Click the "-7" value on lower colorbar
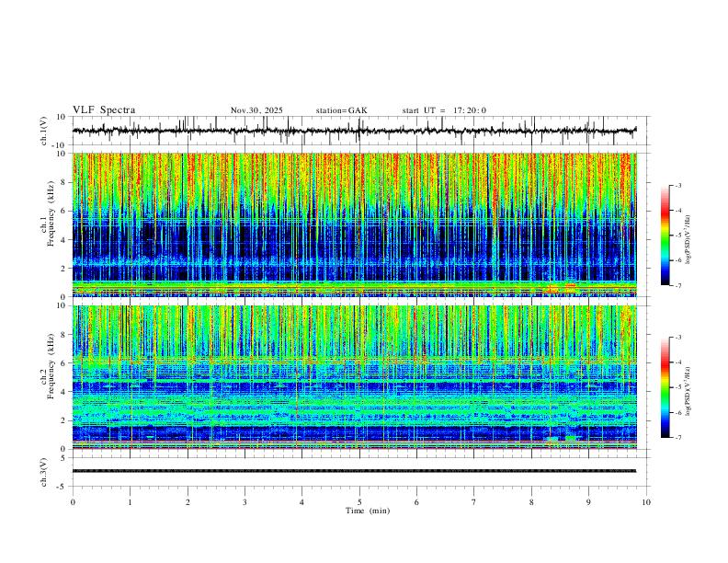The image size is (728, 563). coord(677,438)
